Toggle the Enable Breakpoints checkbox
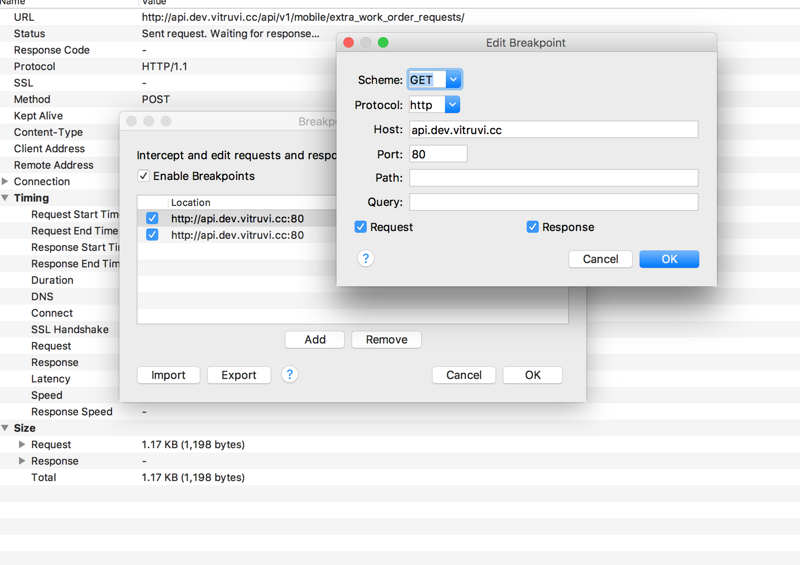800x565 pixels. pyautogui.click(x=143, y=176)
